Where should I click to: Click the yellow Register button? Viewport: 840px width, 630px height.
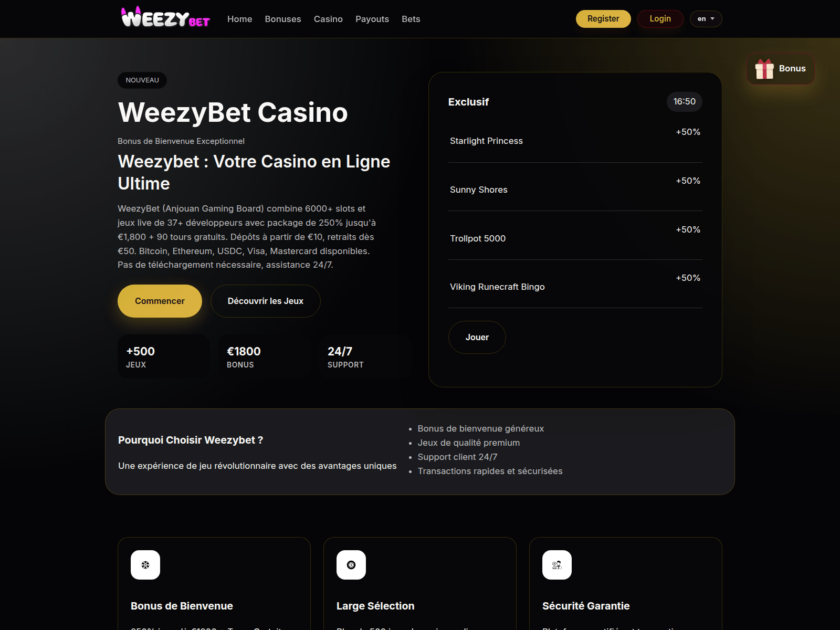pos(603,19)
